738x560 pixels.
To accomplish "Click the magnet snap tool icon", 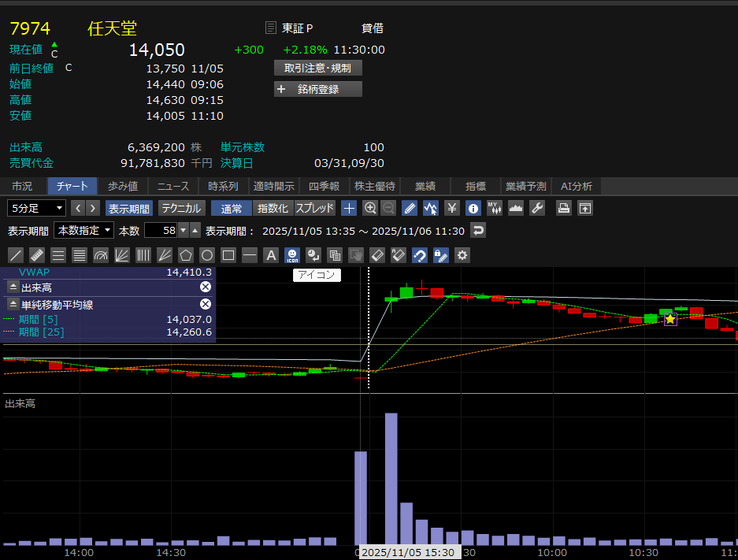I will [x=420, y=255].
